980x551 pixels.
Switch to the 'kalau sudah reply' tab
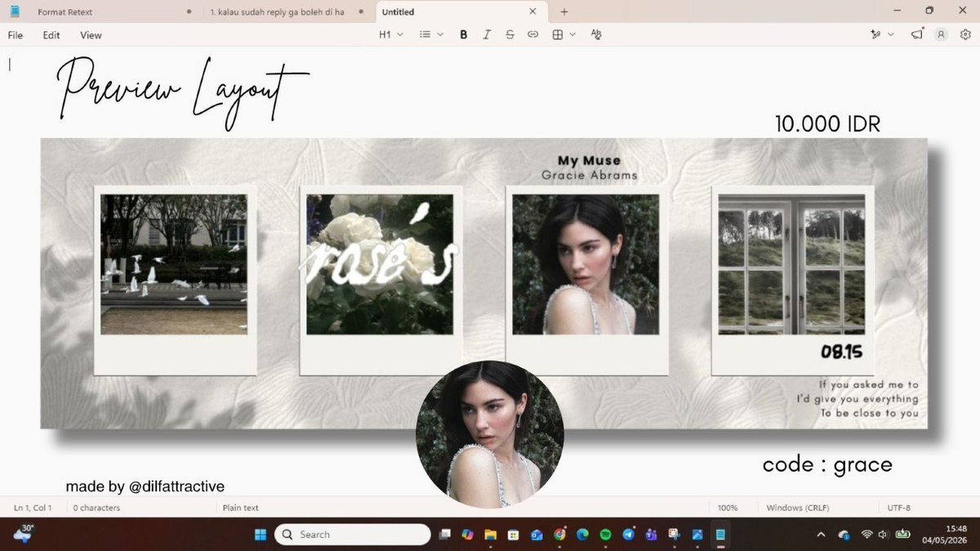click(x=285, y=12)
